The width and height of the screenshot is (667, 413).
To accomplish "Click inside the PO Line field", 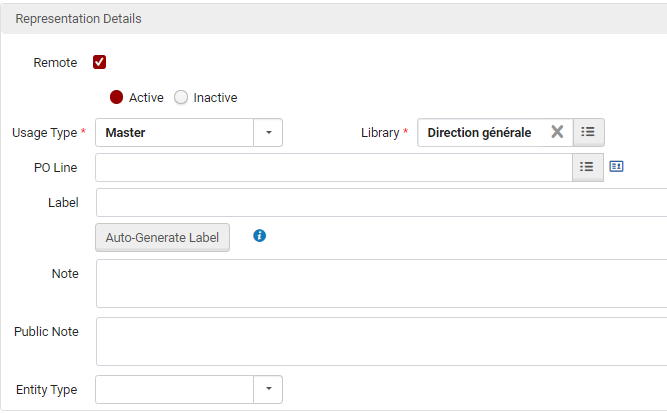I will pos(334,168).
